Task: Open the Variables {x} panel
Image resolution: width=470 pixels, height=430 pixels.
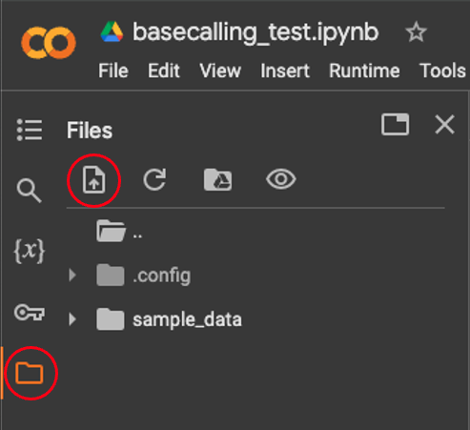Action: [29, 251]
